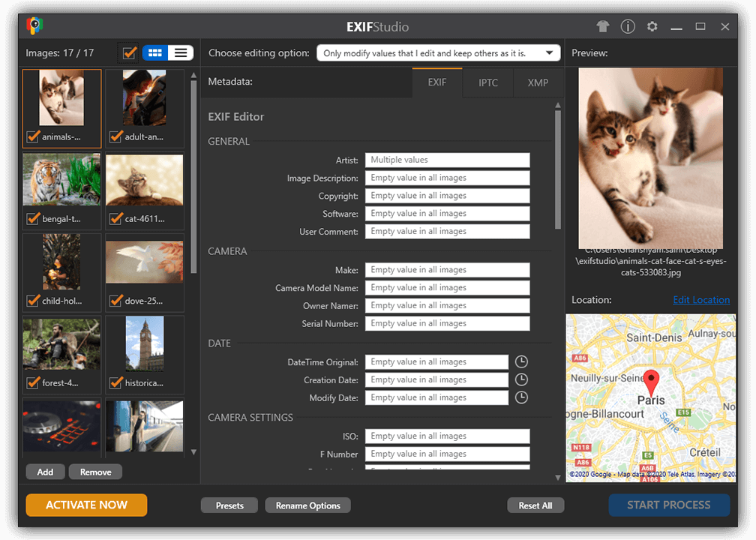
Task: Click the kittens preview image
Action: pos(650,158)
